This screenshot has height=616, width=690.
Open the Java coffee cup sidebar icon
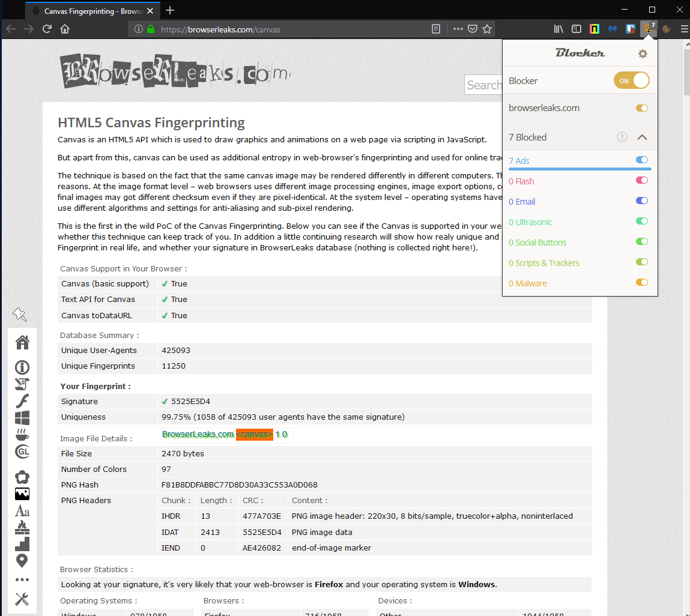coord(22,434)
